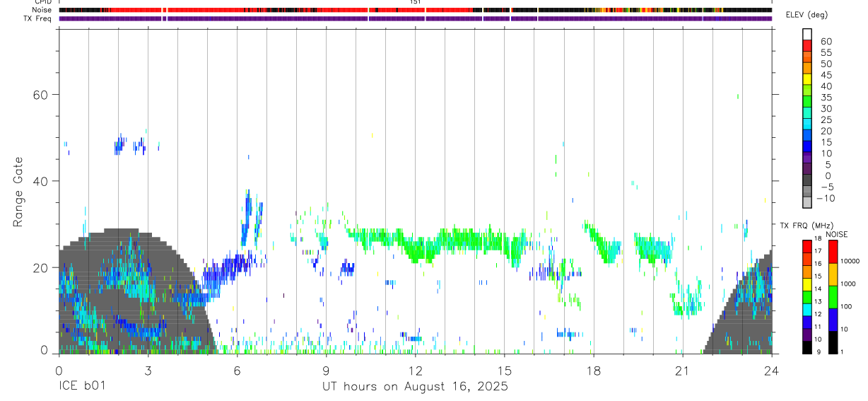The height and width of the screenshot is (401, 868).
Task: Click the Range Gate y-axis label
Action: tap(18, 192)
